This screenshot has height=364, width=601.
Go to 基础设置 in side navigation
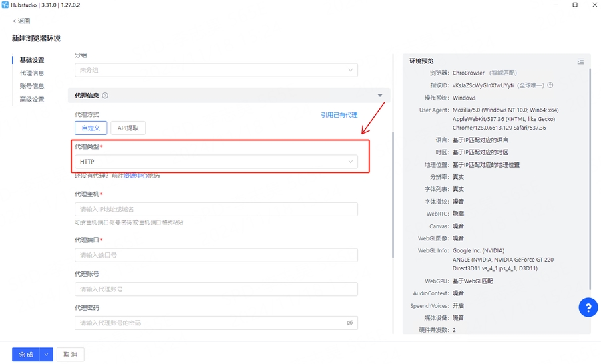point(32,61)
